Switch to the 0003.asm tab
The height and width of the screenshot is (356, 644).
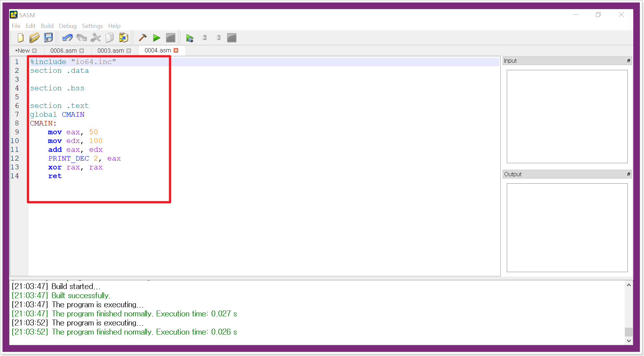111,51
